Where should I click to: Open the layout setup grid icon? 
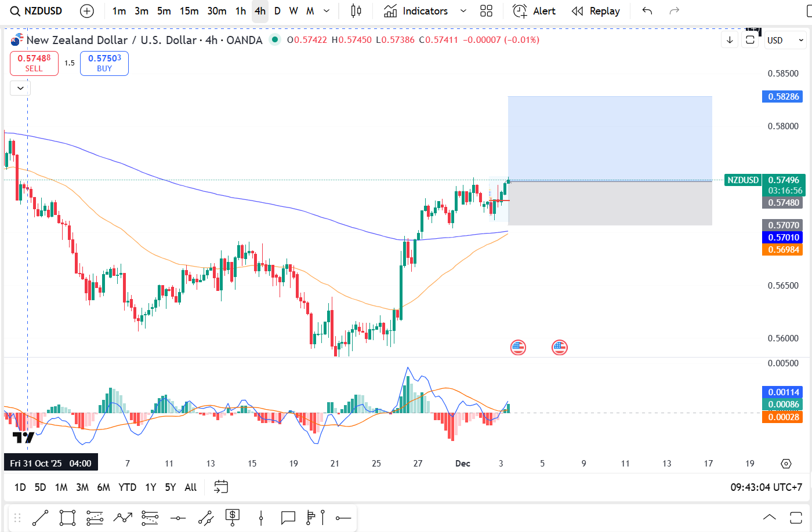click(x=486, y=11)
